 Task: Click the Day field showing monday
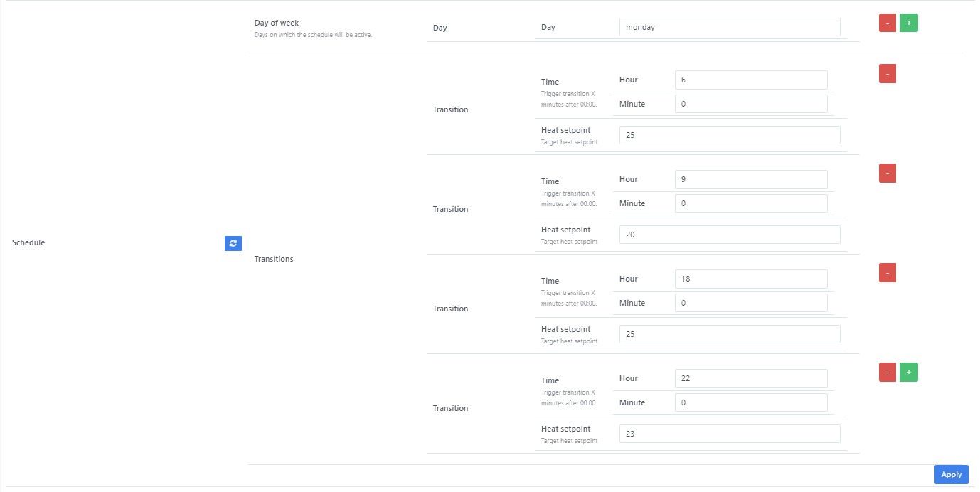tap(729, 27)
